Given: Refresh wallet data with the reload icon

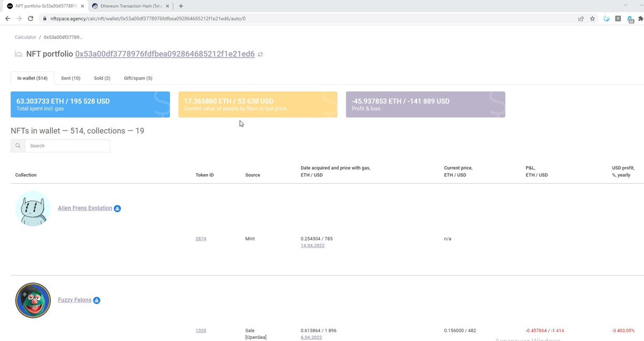Looking at the screenshot, I should [260, 54].
